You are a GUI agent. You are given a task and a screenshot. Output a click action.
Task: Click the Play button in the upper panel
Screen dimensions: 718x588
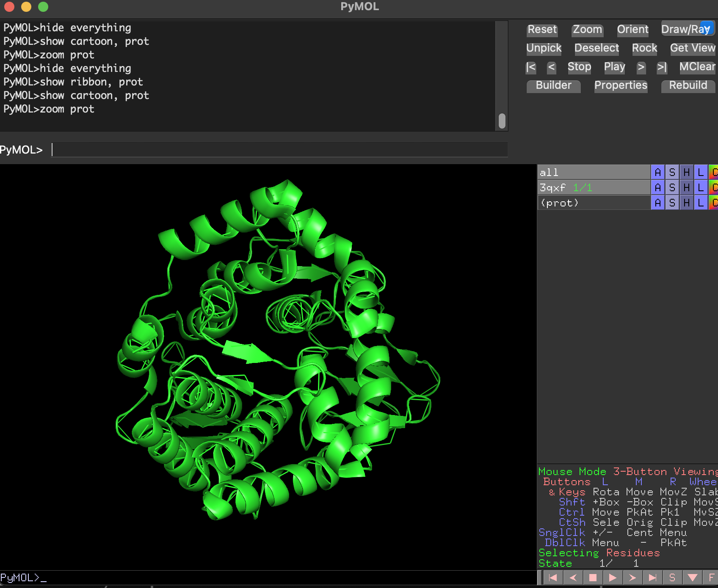pyautogui.click(x=614, y=67)
